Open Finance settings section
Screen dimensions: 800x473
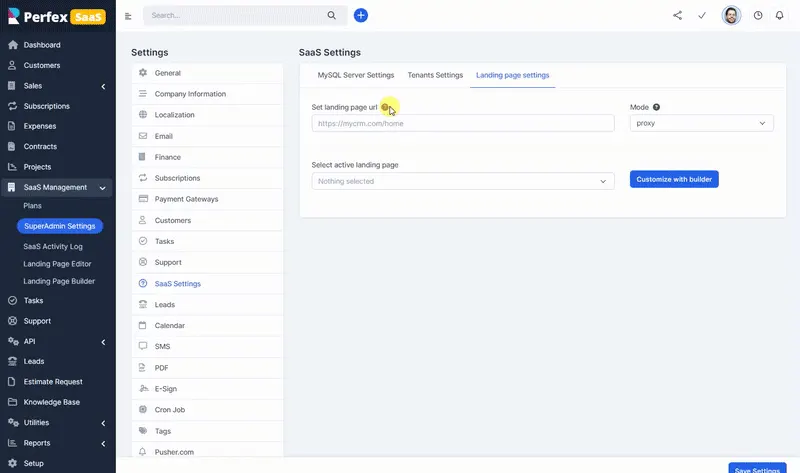tap(207, 157)
